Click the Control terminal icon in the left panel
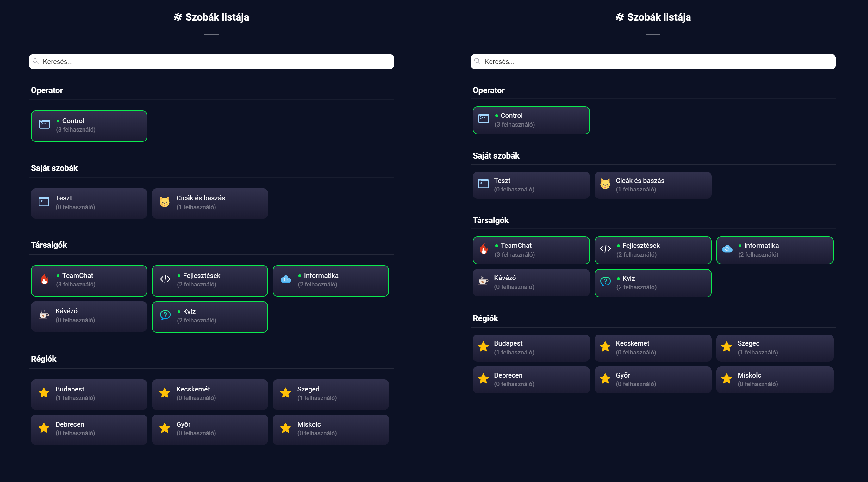 pyautogui.click(x=44, y=124)
